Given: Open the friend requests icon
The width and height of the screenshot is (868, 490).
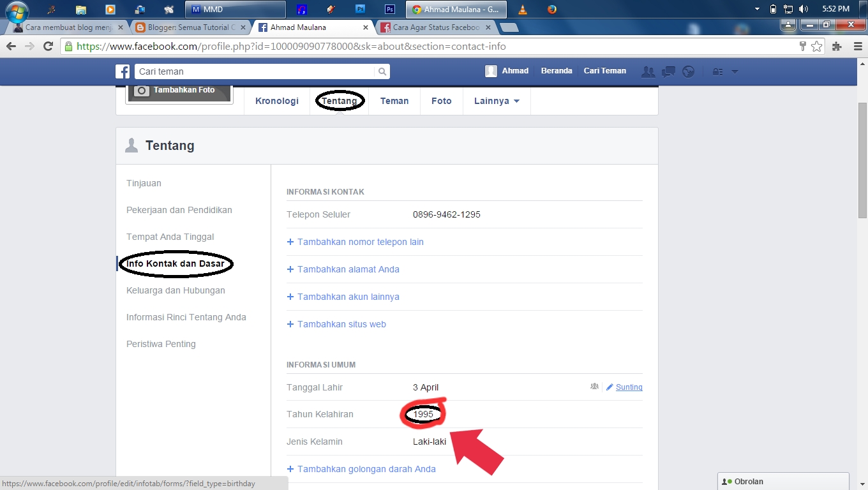Looking at the screenshot, I should [x=648, y=71].
